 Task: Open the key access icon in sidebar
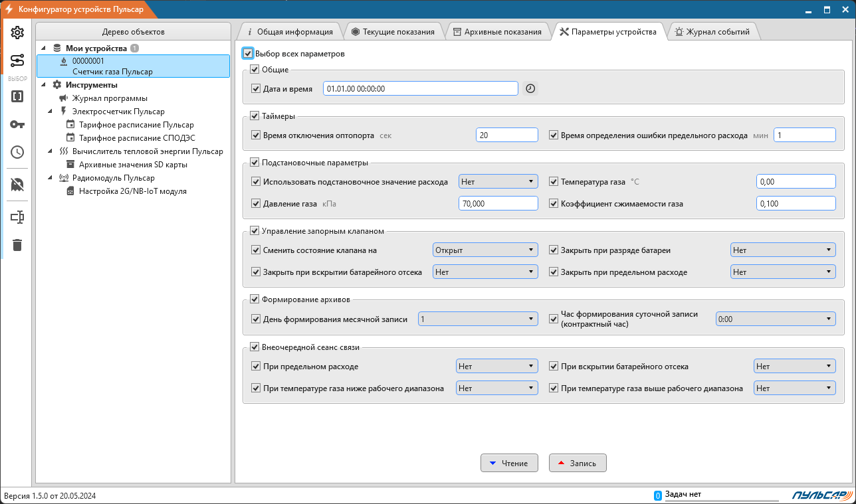pyautogui.click(x=17, y=124)
